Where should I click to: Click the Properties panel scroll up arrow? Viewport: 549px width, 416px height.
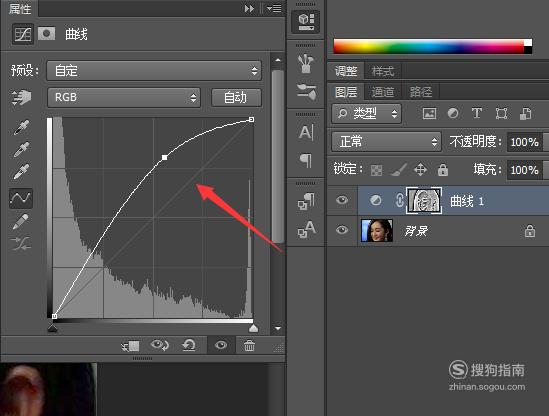coord(278,60)
